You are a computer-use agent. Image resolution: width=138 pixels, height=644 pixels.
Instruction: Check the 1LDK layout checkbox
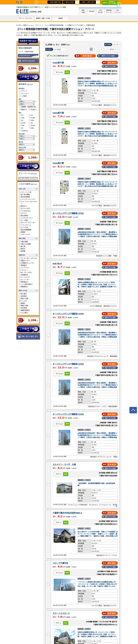pos(30,118)
